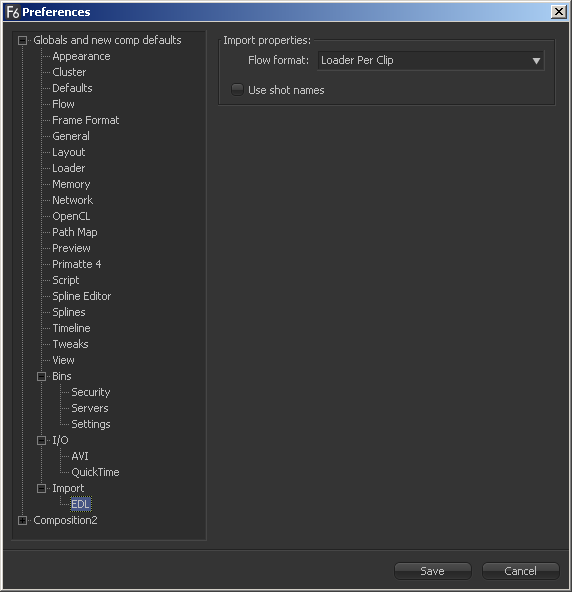
Task: Collapse the I/O tree node
Action: click(x=42, y=441)
